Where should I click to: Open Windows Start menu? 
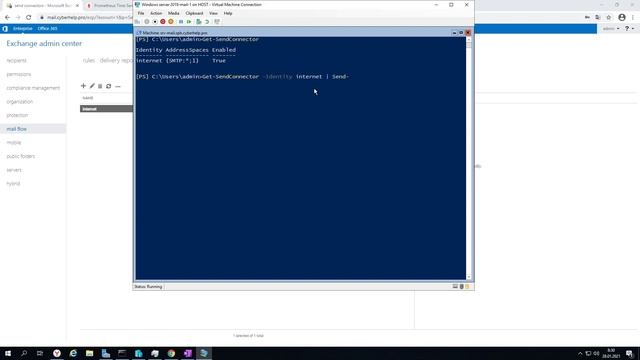click(x=8, y=353)
